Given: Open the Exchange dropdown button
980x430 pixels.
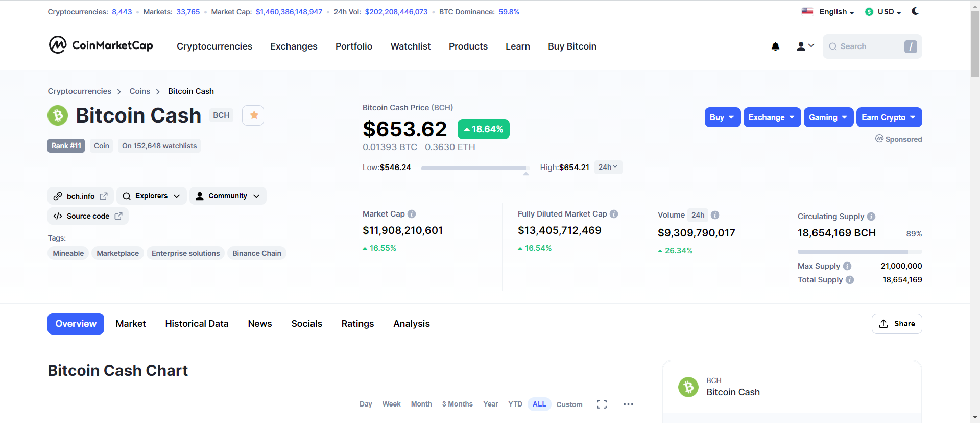Looking at the screenshot, I should click(x=772, y=117).
